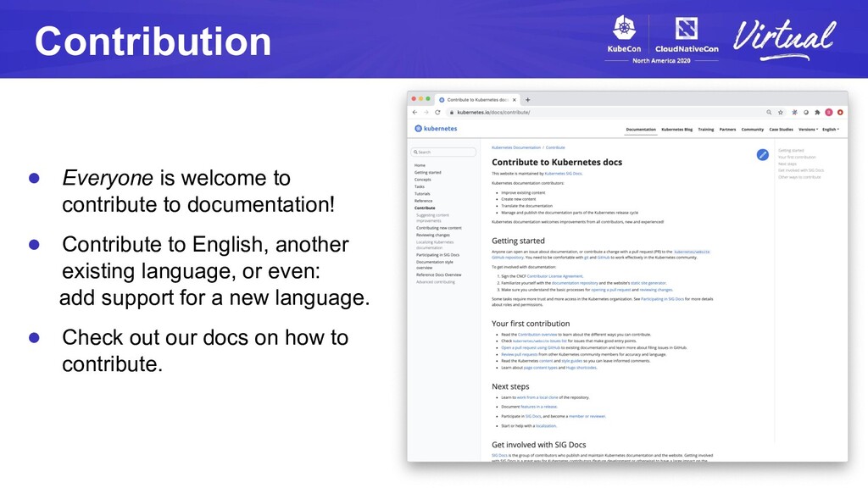Click Kubernetes SIG Docs link
The width and height of the screenshot is (868, 488).
click(563, 174)
